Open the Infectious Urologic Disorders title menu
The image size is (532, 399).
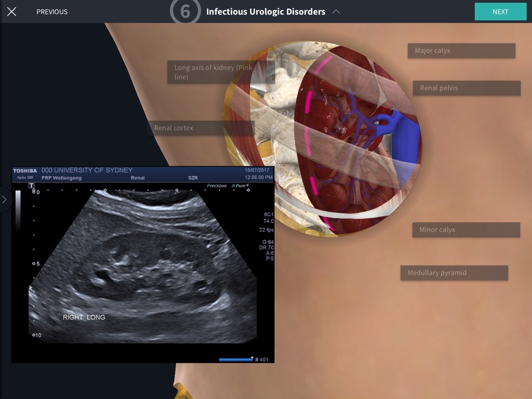coord(265,11)
